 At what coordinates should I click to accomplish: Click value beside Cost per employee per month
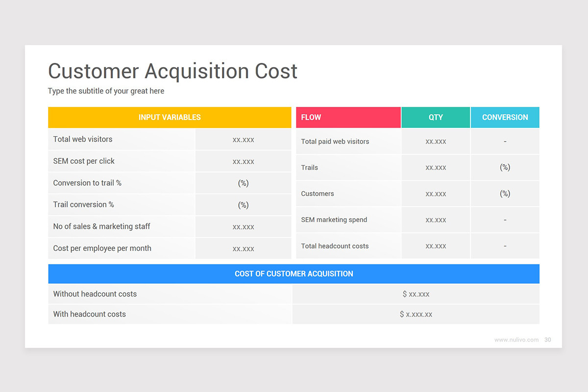[x=244, y=248]
